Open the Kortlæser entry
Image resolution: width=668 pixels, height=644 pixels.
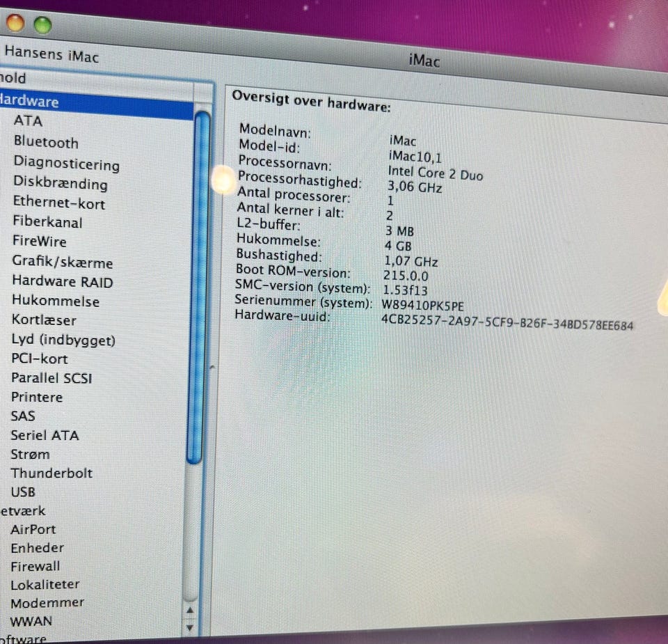click(x=44, y=320)
